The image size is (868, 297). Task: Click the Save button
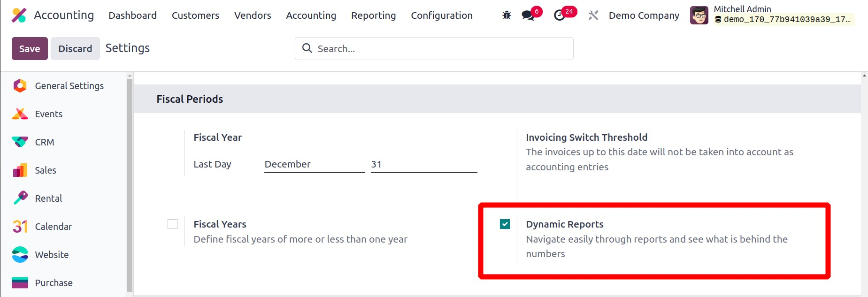tap(30, 49)
